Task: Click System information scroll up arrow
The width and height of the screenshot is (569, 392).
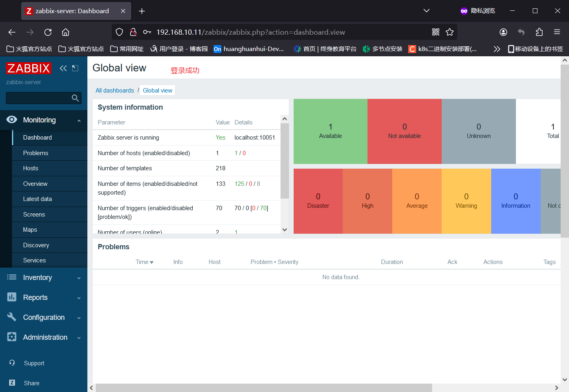Action: tap(284, 119)
